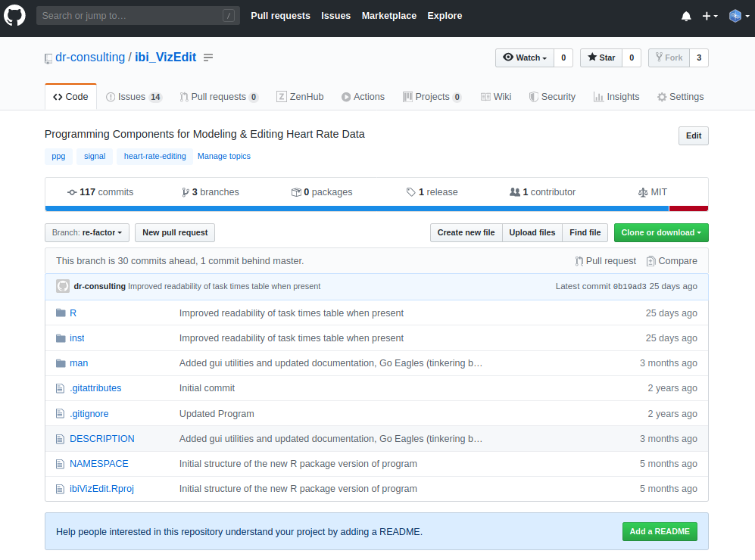Viewport: 755px width, 560px height.
Task: Click the release tag icon
Action: tap(410, 192)
